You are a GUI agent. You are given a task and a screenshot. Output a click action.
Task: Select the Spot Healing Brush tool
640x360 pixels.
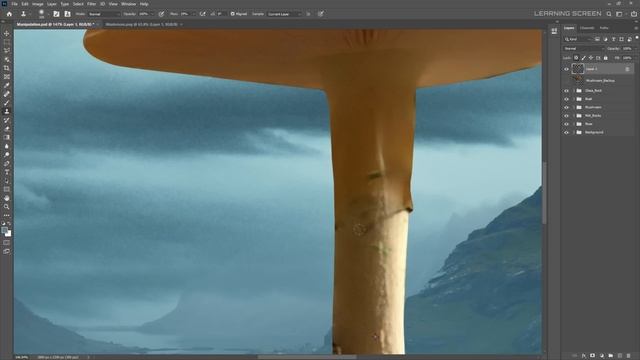pos(7,94)
